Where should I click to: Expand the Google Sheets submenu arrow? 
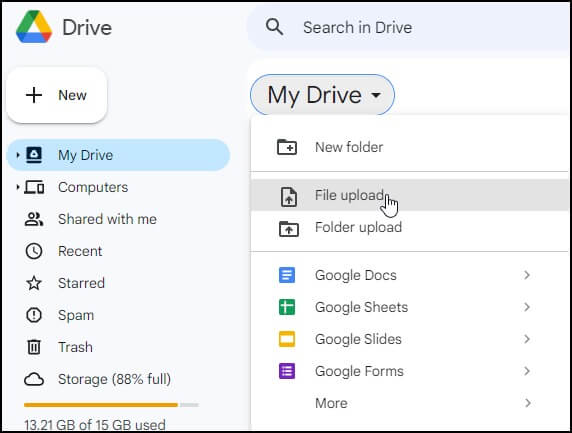[527, 307]
